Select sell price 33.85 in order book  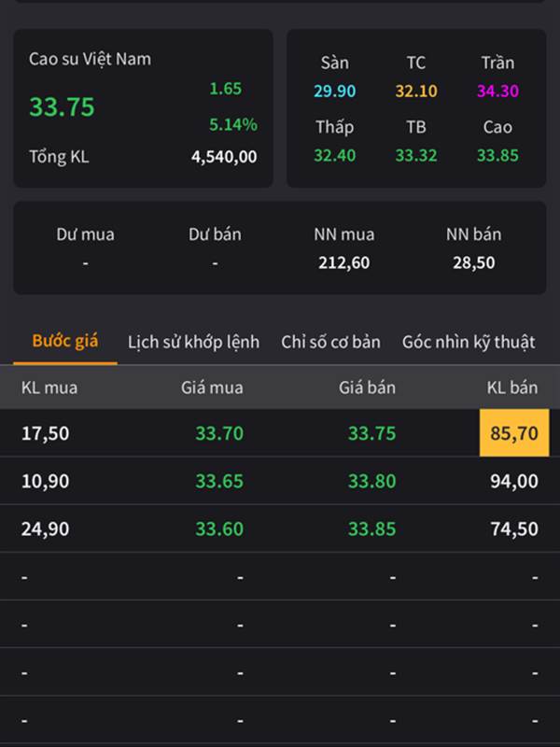(x=371, y=529)
